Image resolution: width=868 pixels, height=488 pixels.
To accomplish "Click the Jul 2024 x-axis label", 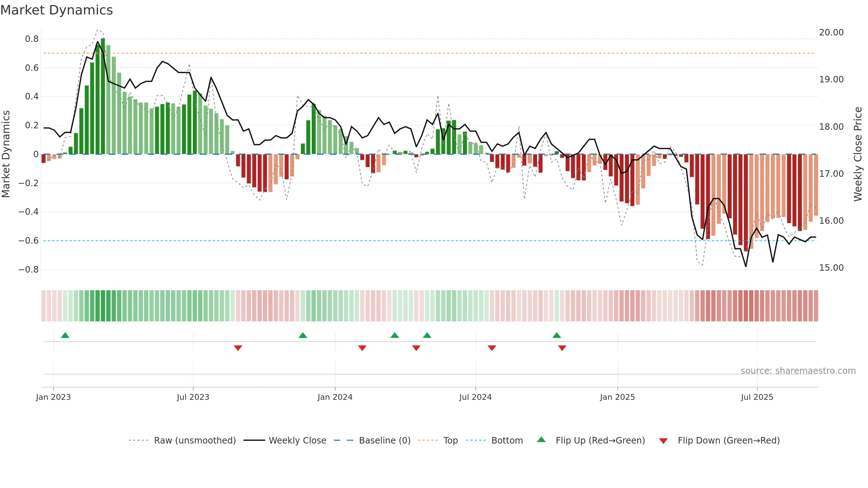I will point(476,397).
